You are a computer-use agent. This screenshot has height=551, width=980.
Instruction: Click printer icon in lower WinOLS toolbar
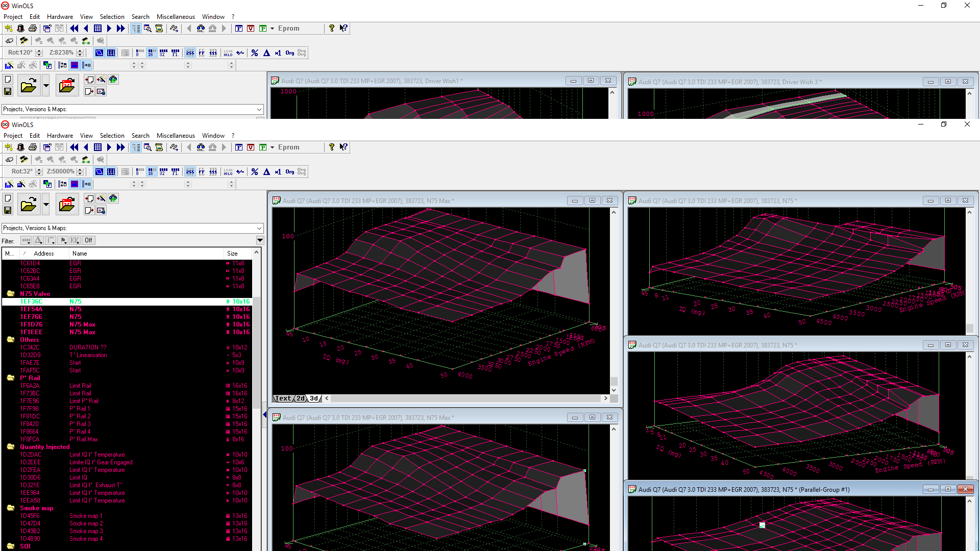coord(33,147)
